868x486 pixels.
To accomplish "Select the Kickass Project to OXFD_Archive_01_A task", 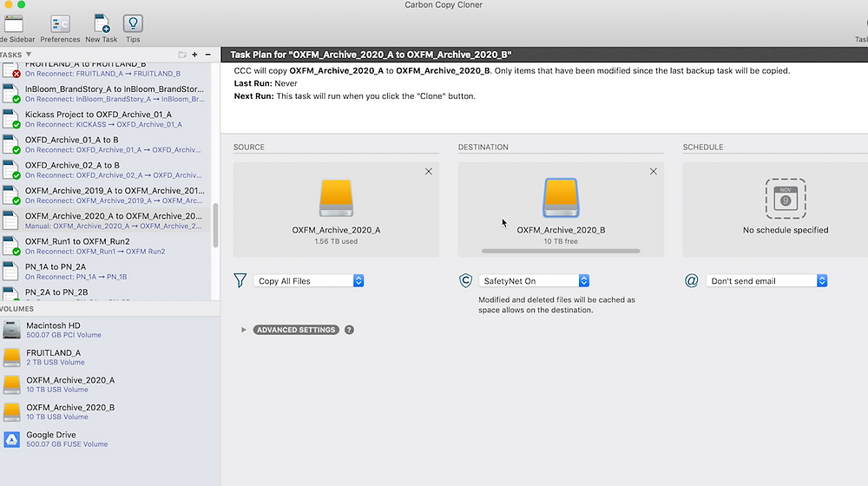I will (105, 119).
